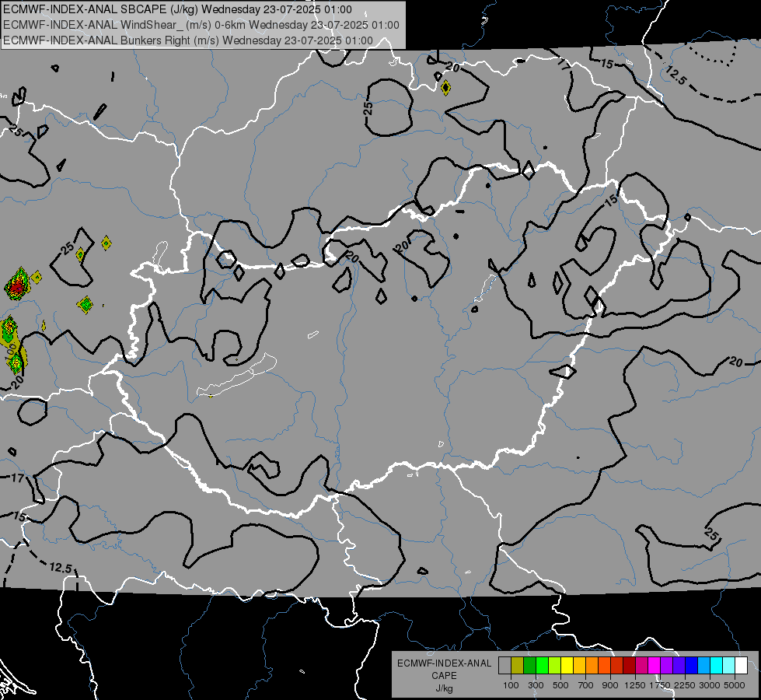Select the pink-magenta swatch above 1250
Image resolution: width=761 pixels, height=700 pixels.
[641, 666]
